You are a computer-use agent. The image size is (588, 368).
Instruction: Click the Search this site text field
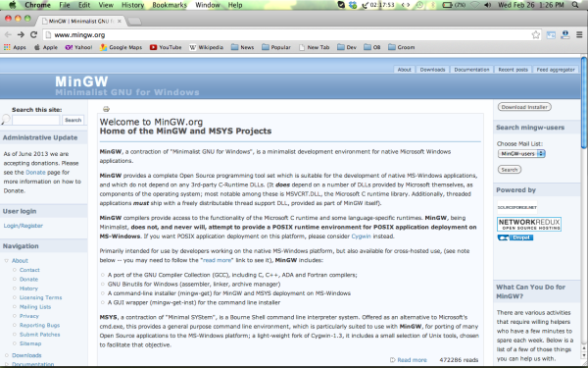(x=36, y=120)
